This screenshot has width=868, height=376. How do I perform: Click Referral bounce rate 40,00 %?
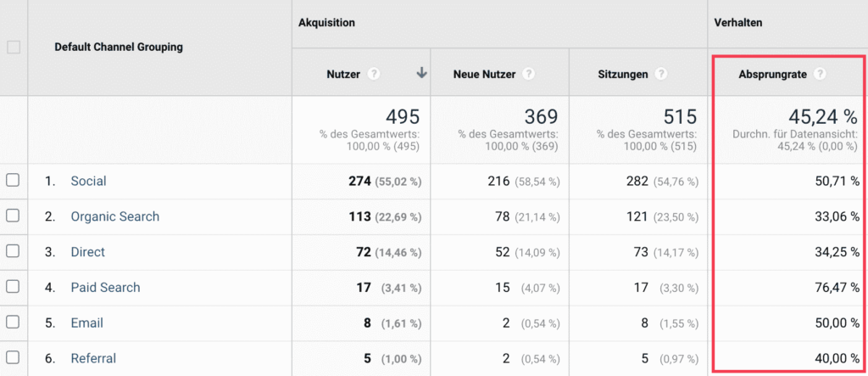tap(837, 358)
